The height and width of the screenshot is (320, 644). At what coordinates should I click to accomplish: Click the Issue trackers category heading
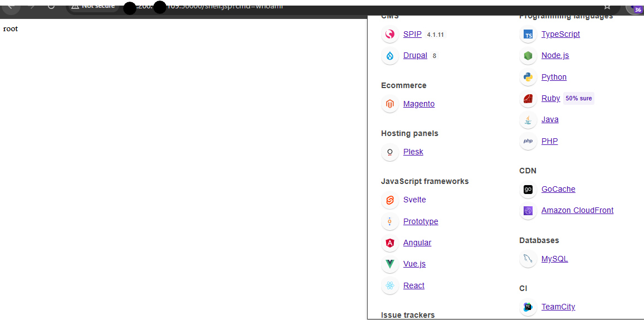pyautogui.click(x=408, y=315)
